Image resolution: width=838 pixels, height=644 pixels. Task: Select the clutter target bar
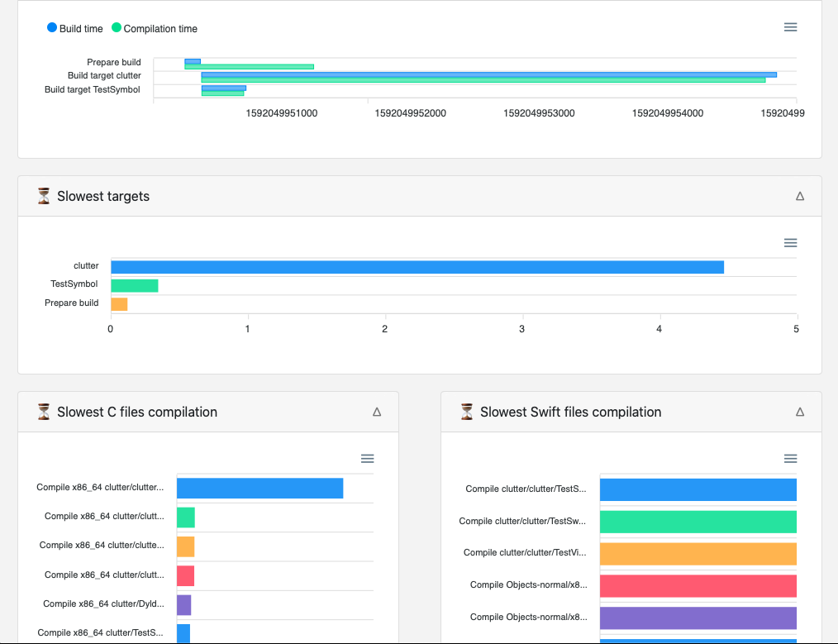[x=417, y=267]
